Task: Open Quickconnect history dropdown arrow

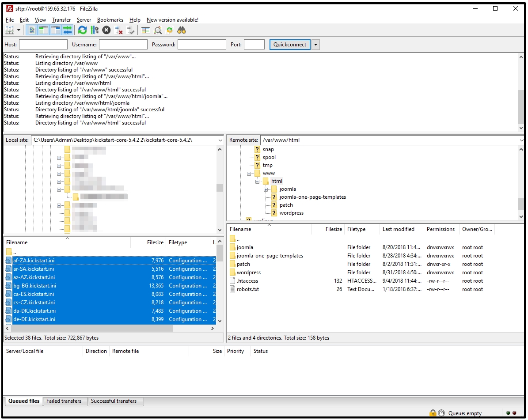Action: tap(315, 45)
